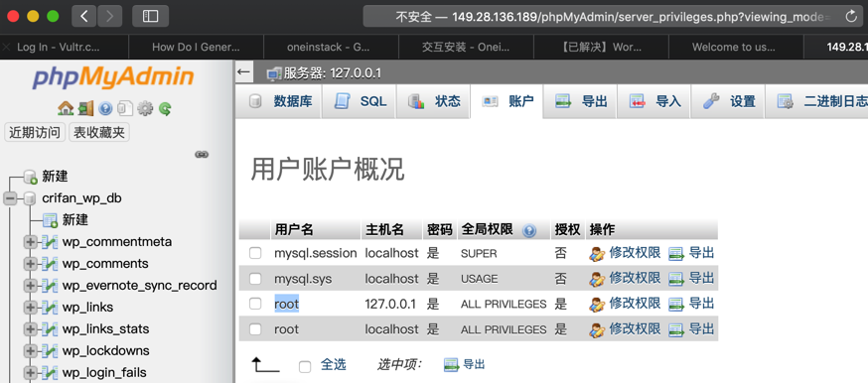This screenshot has height=383, width=868.
Task: Click 导出 link for root 127.0.0.1
Action: tap(701, 304)
